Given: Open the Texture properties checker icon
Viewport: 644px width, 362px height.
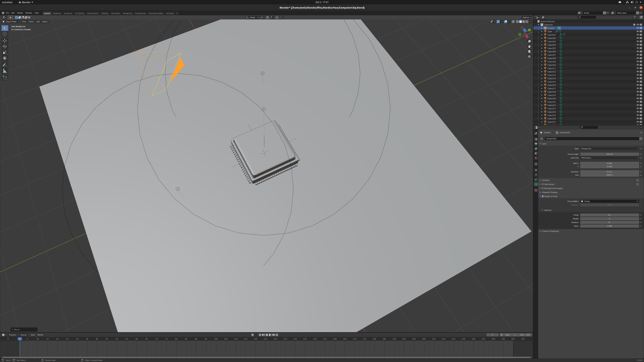Looking at the screenshot, I should click(x=536, y=190).
